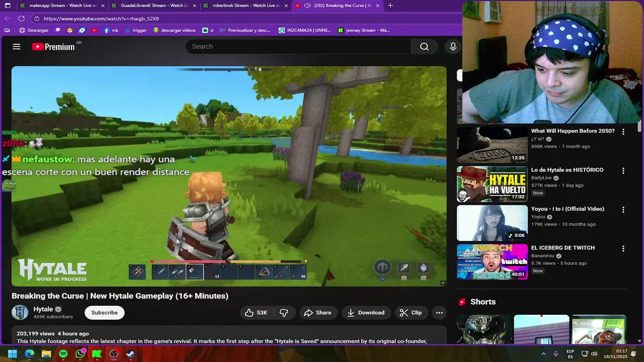Open jeersay Stream bookmark

[x=364, y=30]
